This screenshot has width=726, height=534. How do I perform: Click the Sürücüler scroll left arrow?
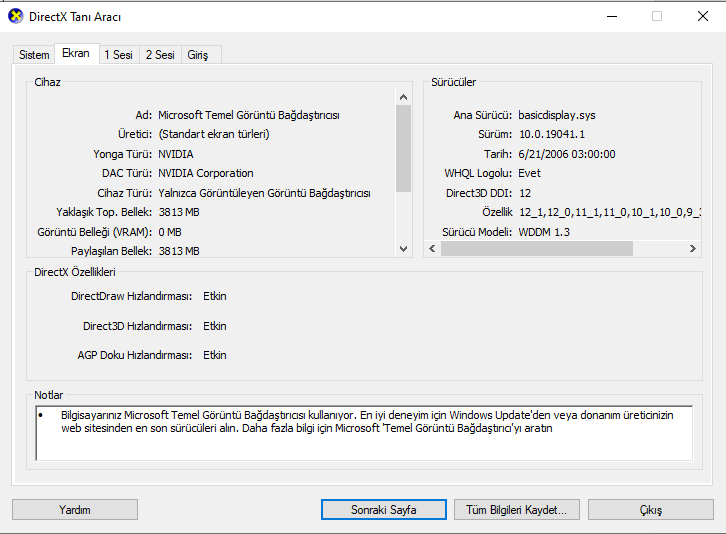[432, 249]
